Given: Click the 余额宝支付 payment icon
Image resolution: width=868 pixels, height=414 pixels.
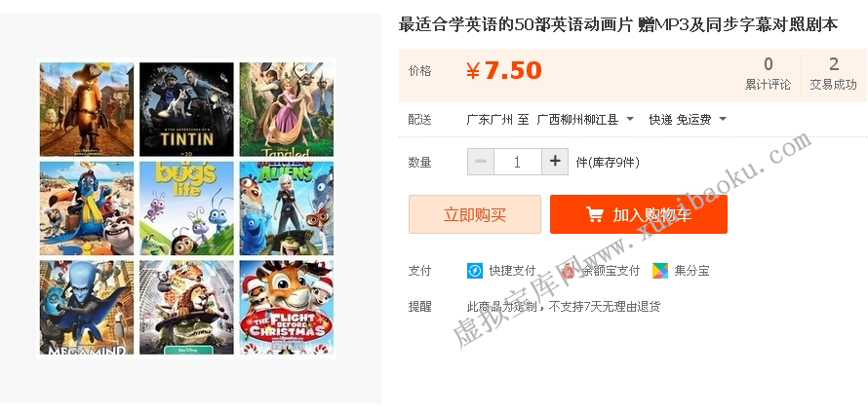Looking at the screenshot, I should point(568,271).
